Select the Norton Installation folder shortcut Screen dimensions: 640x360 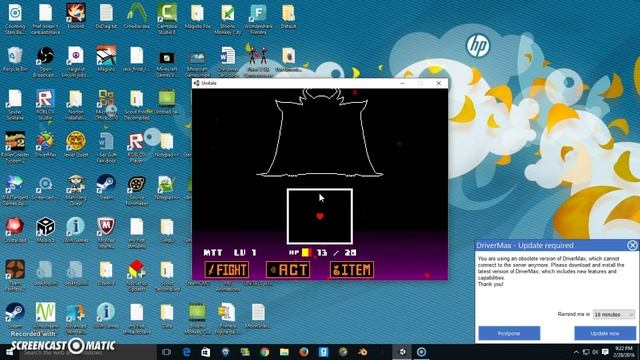76,104
